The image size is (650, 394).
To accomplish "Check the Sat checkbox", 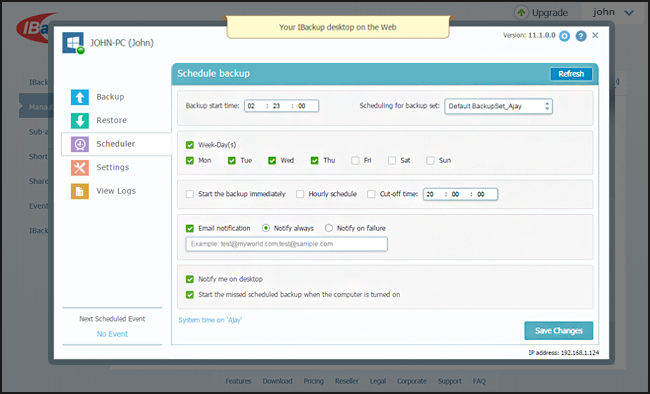I will [392, 161].
